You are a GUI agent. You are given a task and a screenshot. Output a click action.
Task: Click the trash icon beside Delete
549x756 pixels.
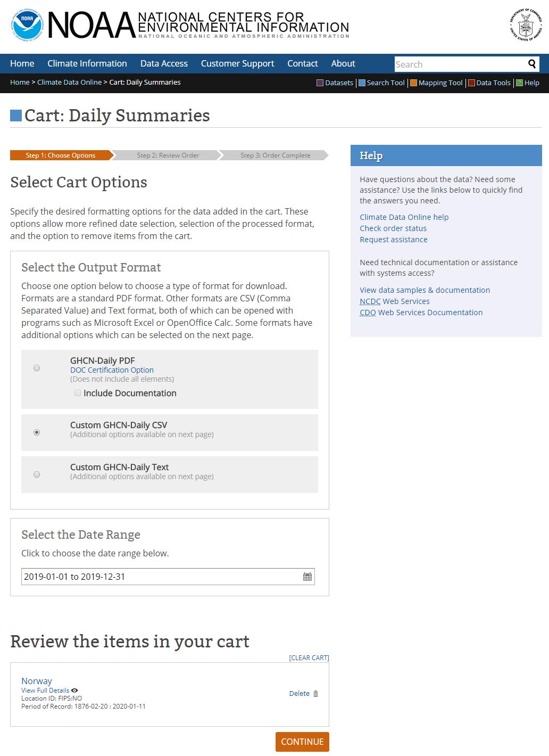coord(315,694)
